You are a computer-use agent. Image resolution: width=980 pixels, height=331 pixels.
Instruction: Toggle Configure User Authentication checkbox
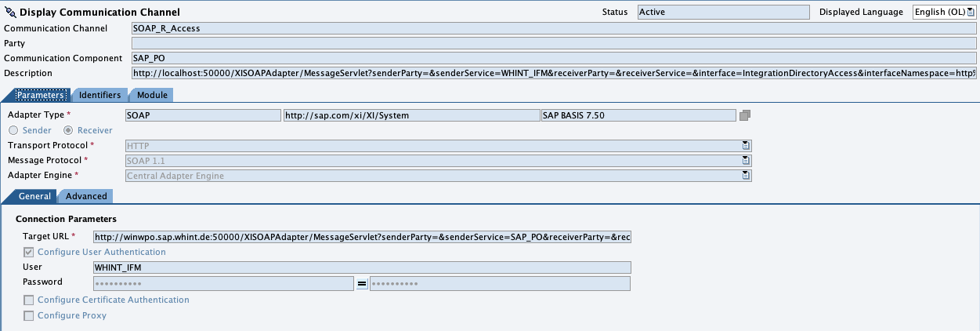[29, 253]
